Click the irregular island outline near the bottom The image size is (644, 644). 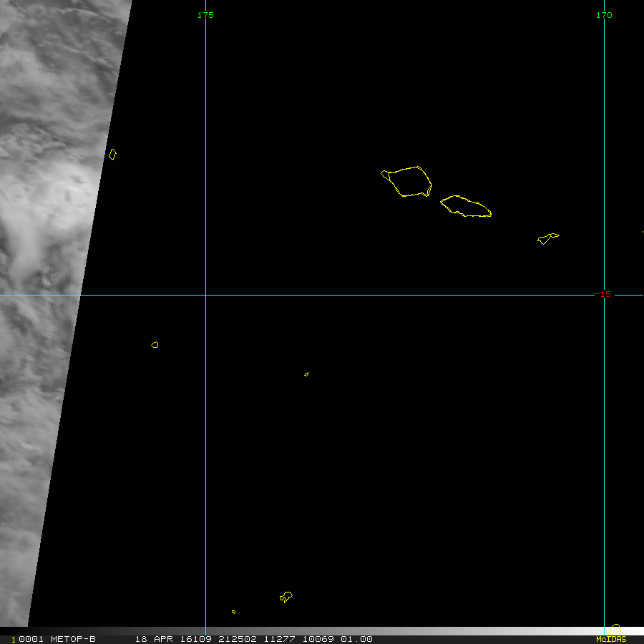pos(286,596)
